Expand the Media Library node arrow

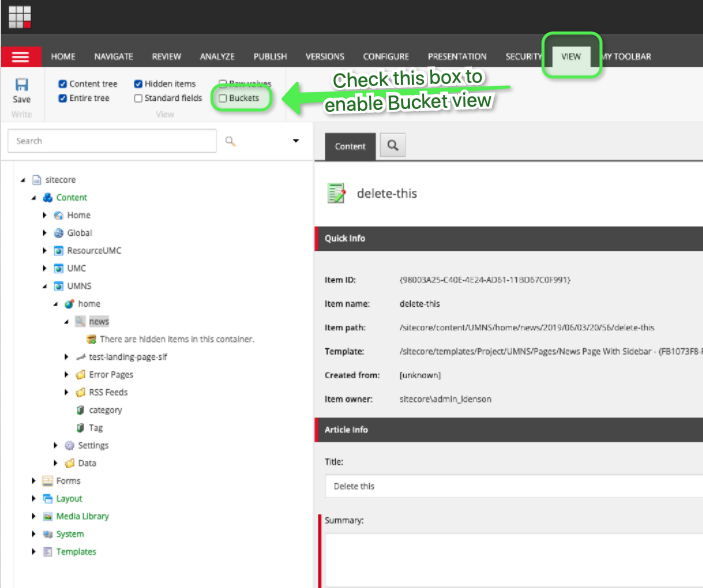coord(34,516)
